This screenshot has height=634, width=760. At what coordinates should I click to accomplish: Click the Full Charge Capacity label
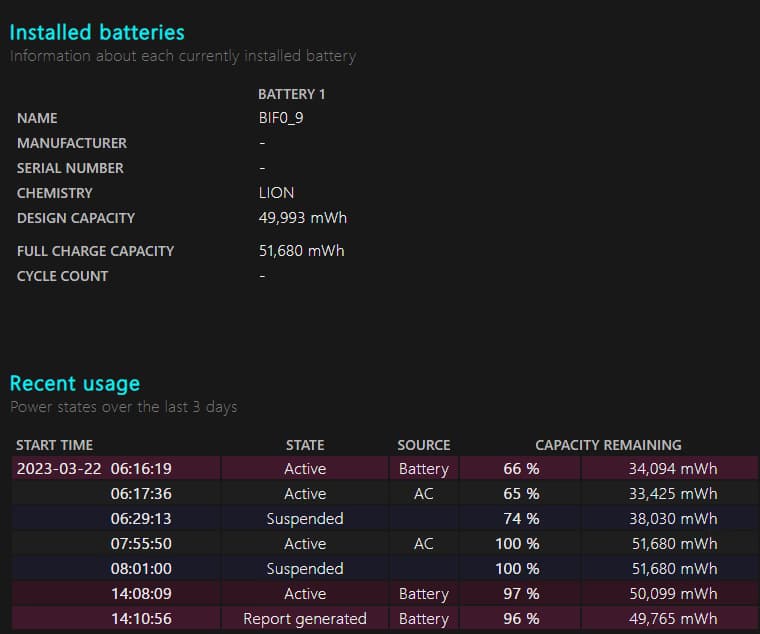(x=95, y=251)
